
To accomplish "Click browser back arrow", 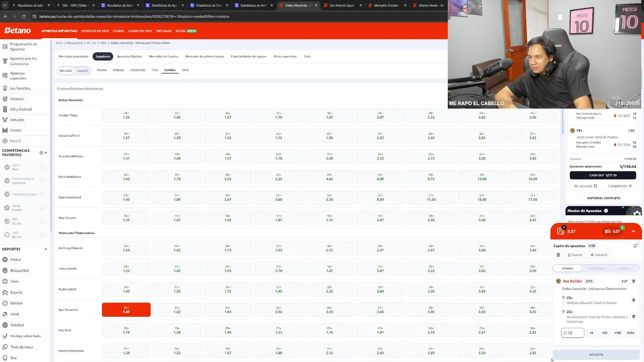I will pos(6,16).
